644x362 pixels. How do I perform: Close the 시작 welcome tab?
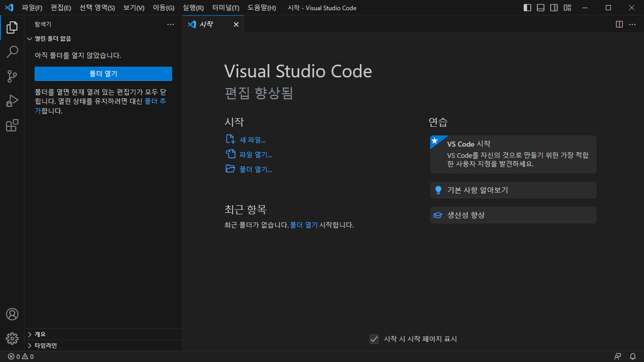pyautogui.click(x=236, y=24)
